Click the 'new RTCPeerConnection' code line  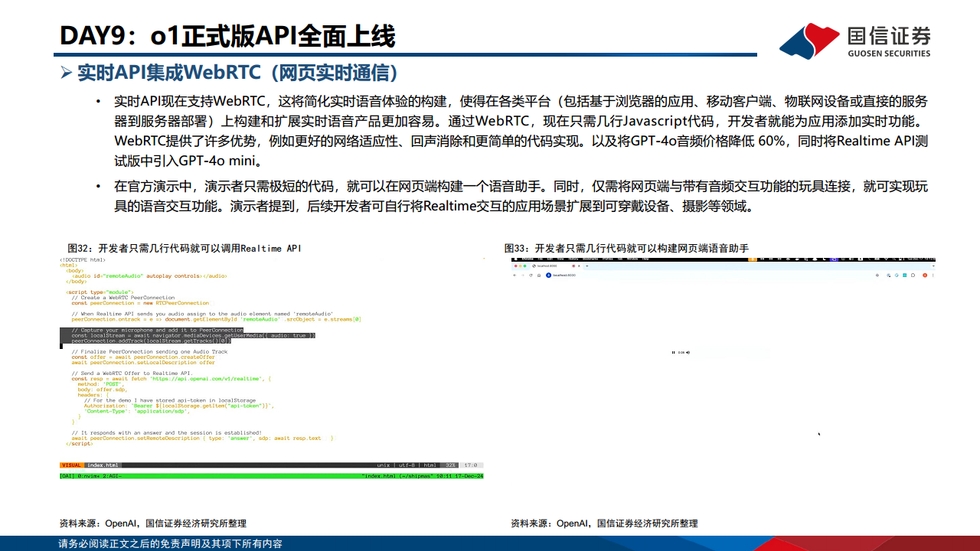140,303
